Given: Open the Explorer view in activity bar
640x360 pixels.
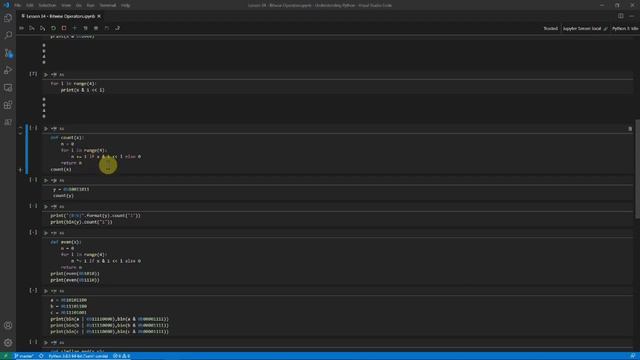Looking at the screenshot, I should [8, 18].
